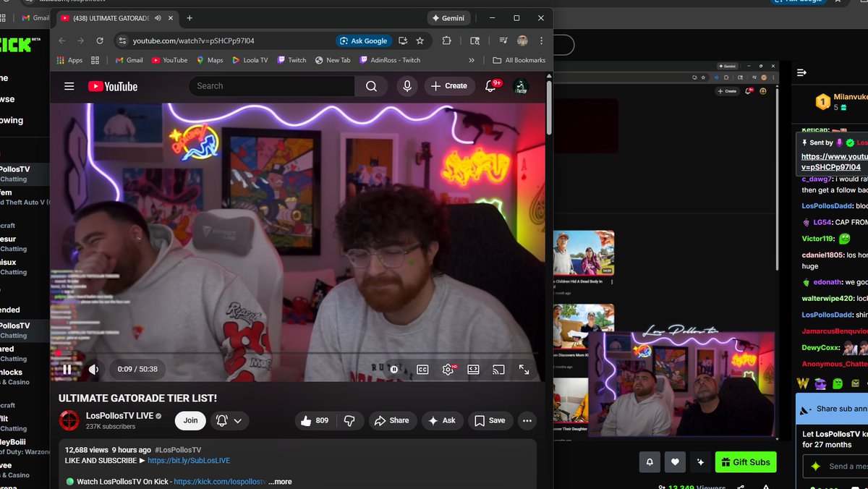The width and height of the screenshot is (868, 489).
Task: Mute the video with the speaker icon
Action: click(93, 369)
